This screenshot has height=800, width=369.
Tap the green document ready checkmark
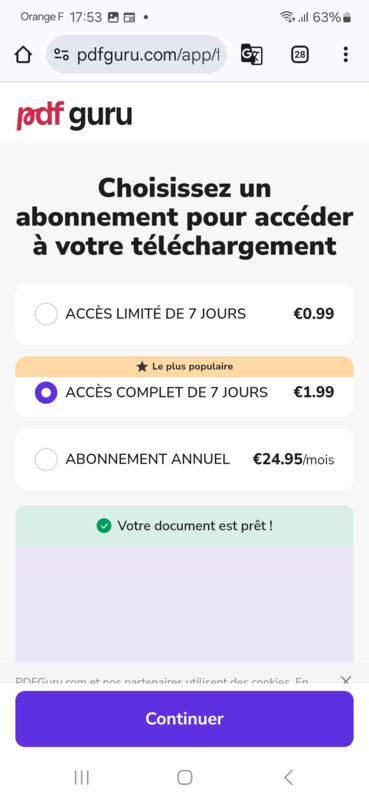tap(104, 526)
